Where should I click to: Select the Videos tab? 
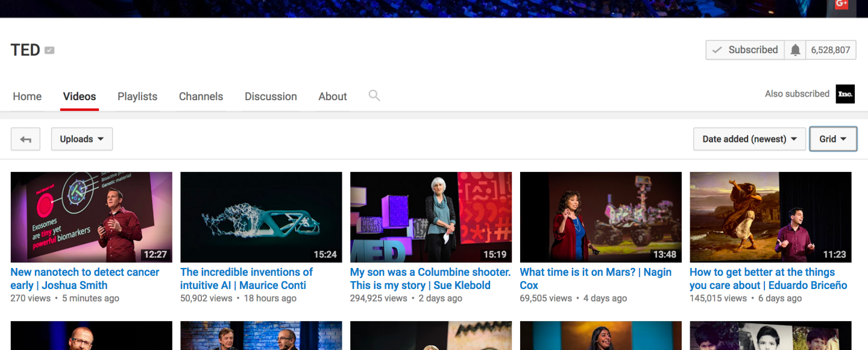[x=80, y=97]
